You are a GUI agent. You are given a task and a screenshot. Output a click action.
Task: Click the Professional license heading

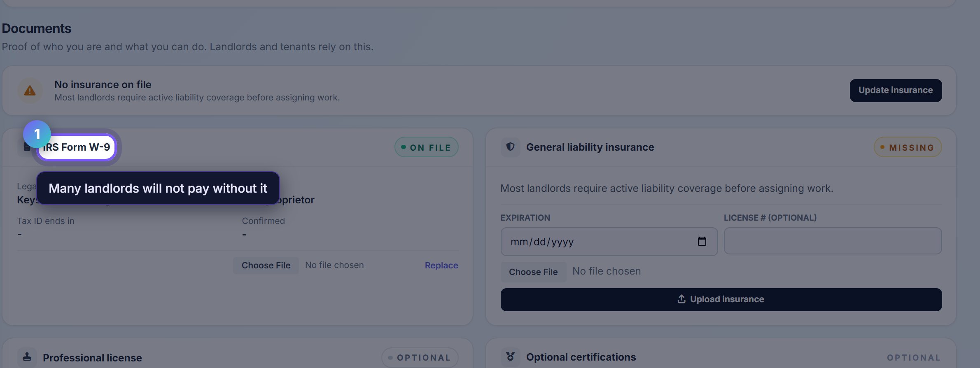(x=92, y=358)
